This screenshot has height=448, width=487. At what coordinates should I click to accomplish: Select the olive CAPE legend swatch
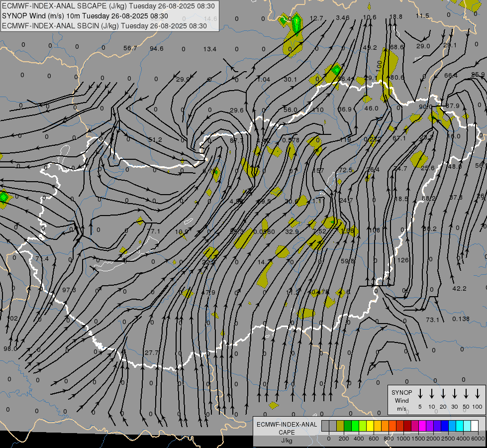point(340,426)
